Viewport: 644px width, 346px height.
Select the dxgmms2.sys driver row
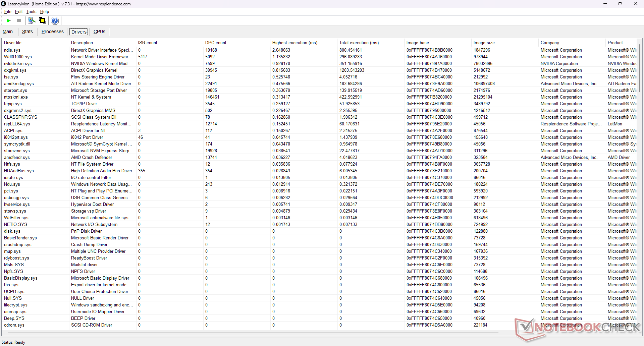[319, 110]
